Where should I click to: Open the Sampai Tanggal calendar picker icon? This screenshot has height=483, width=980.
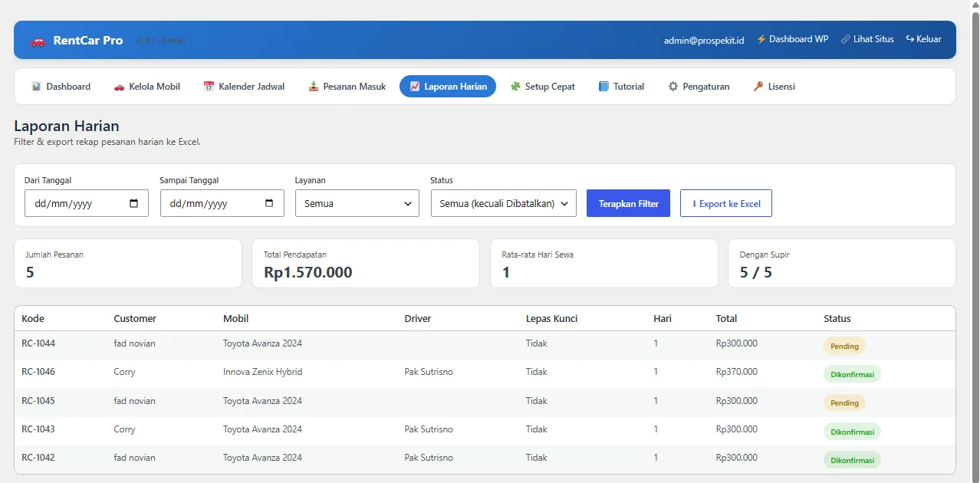click(x=269, y=204)
